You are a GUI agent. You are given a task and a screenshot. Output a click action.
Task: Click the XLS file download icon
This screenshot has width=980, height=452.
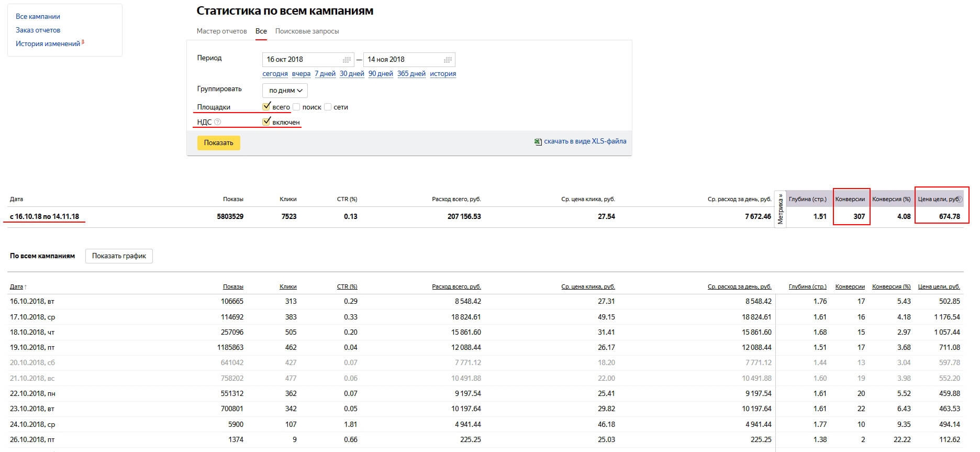coord(538,141)
